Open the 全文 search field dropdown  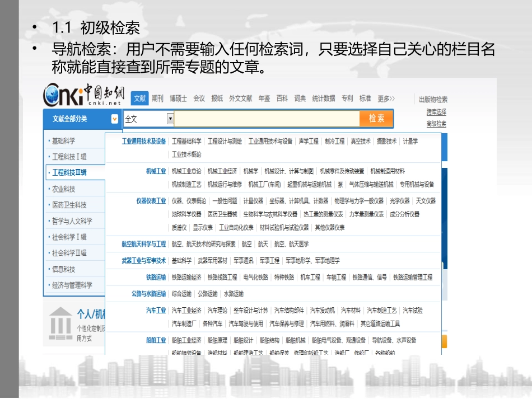(170, 119)
